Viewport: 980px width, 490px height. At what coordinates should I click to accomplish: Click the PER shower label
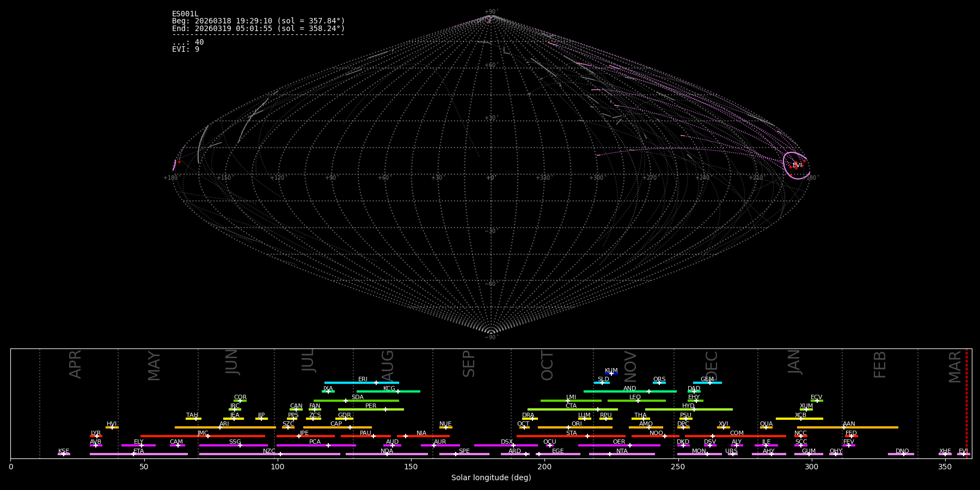(x=371, y=406)
